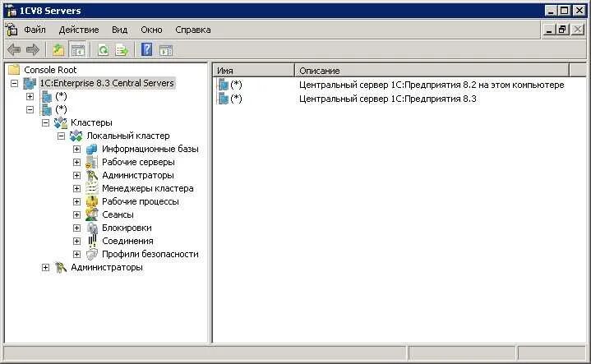Click the 1C:Enterprise 8.3 Central Servers icon
Screen dimensions: 591x364
coord(30,83)
